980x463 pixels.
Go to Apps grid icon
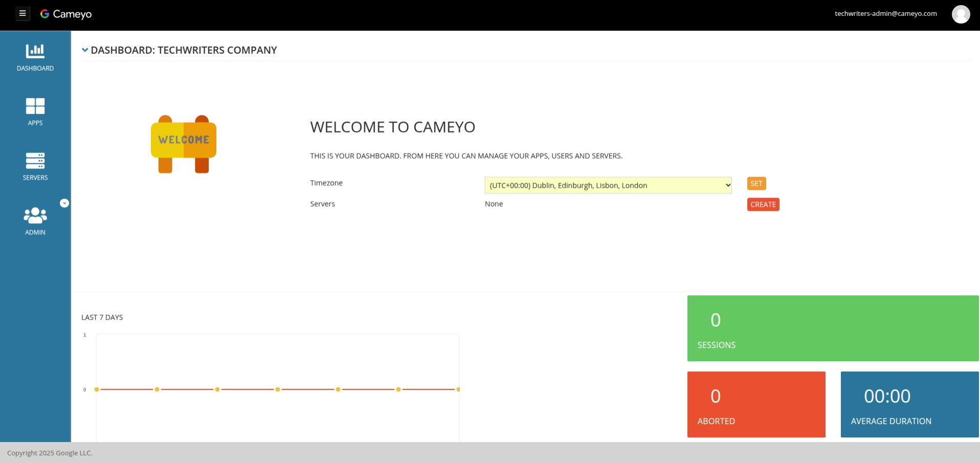tap(35, 106)
